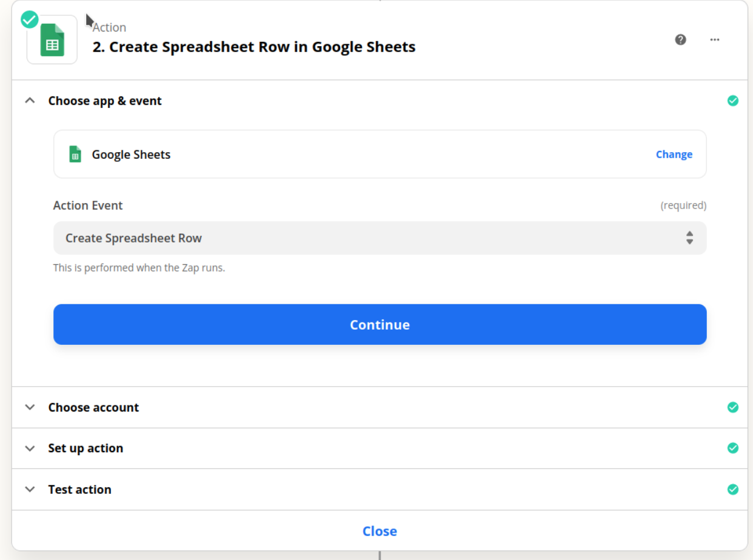Click the green checkmark badge on step icon
This screenshot has height=560, width=753.
click(x=29, y=19)
